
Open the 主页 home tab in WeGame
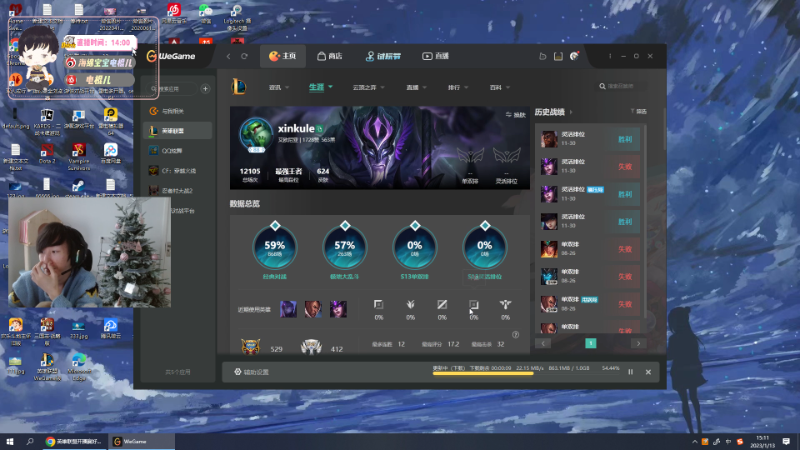point(283,56)
